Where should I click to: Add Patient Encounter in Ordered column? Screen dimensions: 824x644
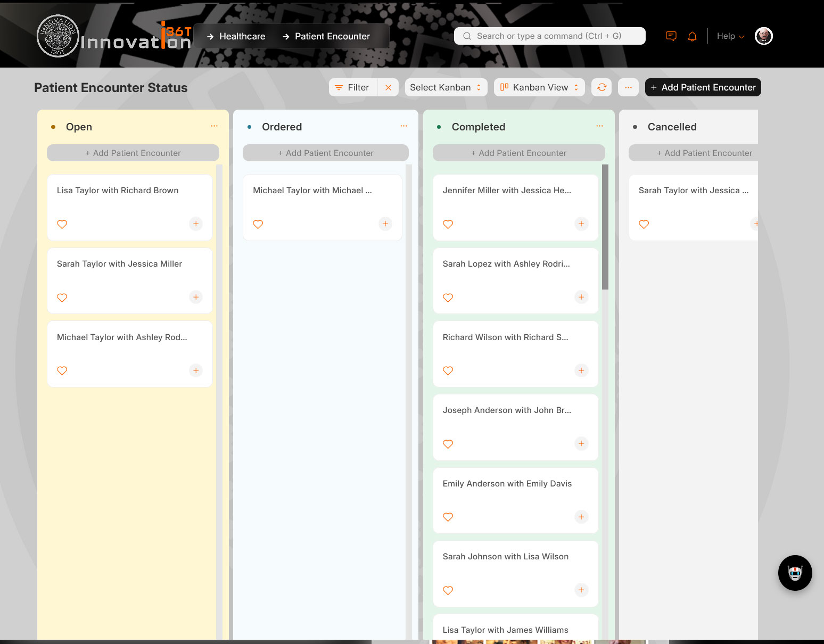coord(326,153)
